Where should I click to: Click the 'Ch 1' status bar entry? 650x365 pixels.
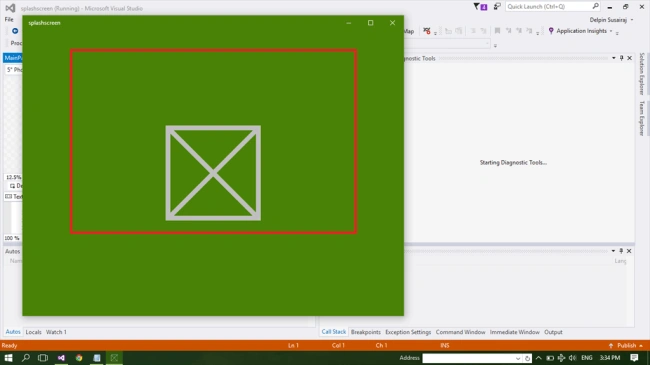click(x=381, y=346)
